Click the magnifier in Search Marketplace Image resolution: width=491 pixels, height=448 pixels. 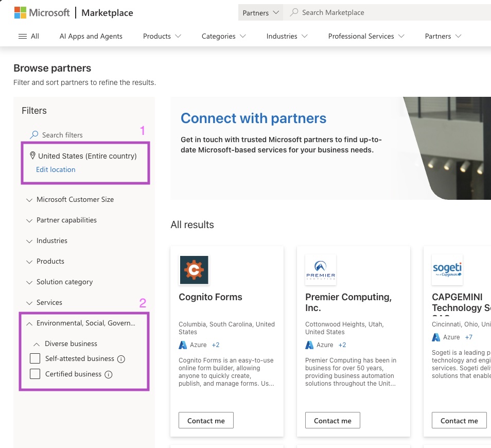click(294, 12)
